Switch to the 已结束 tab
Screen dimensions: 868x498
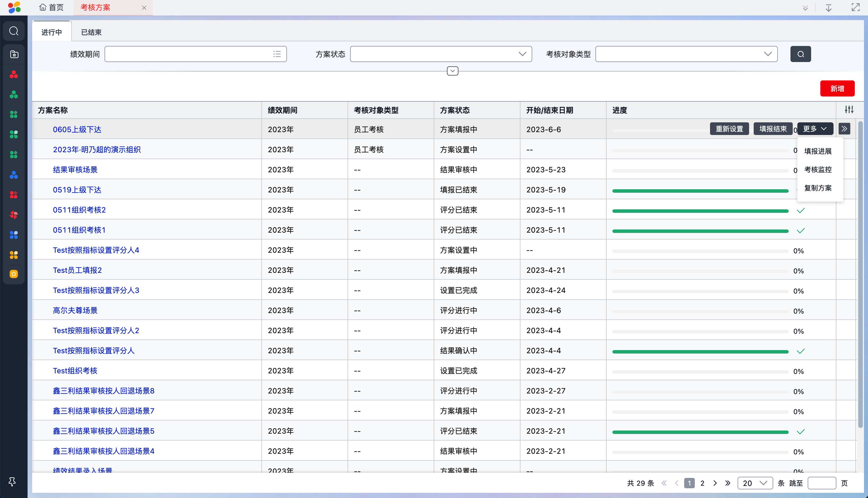(x=91, y=32)
